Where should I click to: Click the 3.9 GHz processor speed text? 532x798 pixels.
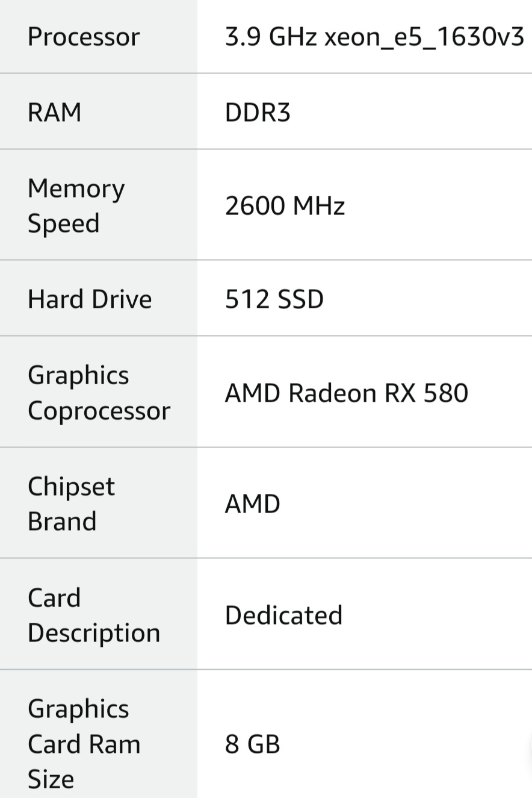click(270, 37)
